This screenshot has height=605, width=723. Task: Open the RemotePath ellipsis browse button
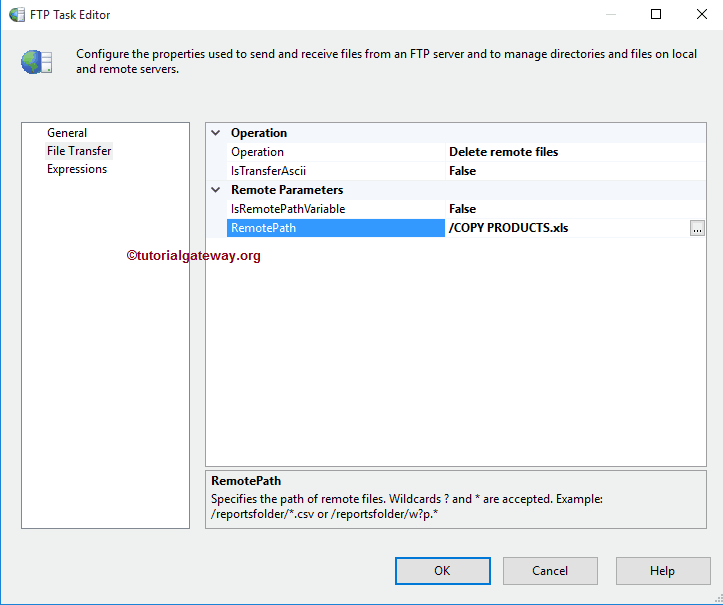pyautogui.click(x=697, y=228)
